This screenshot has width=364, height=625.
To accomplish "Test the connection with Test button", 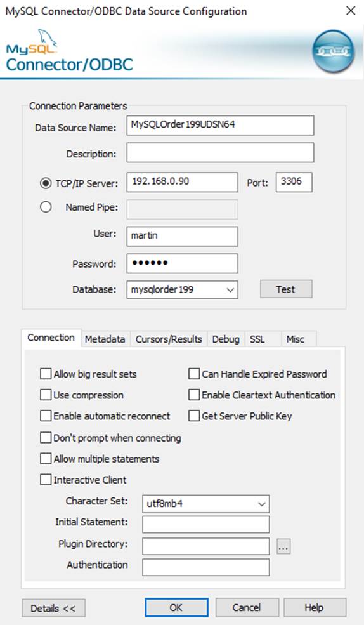I will (x=286, y=289).
